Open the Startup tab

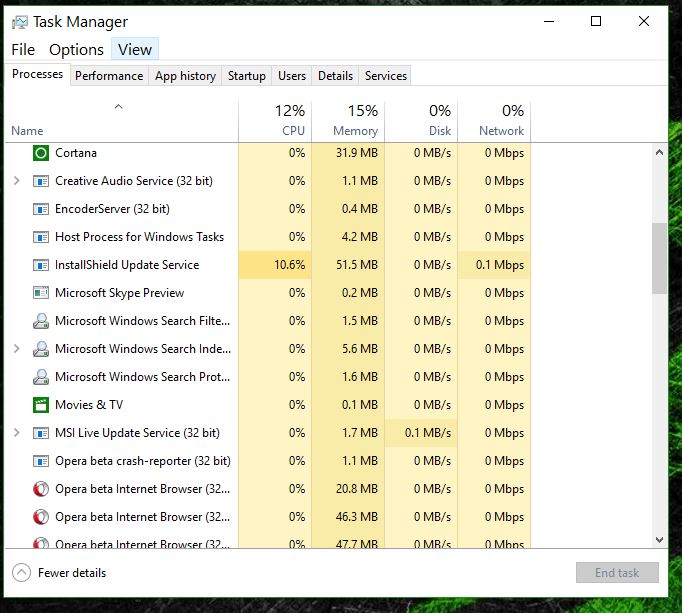click(x=246, y=76)
